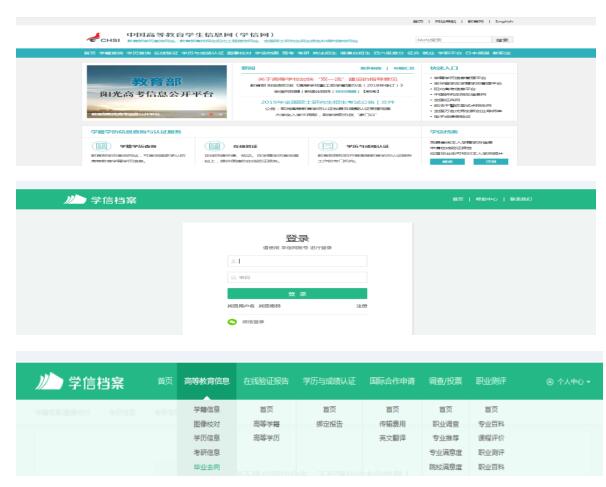Image resolution: width=606 pixels, height=487 pixels.
Task: Open the 职业测评 menu tab
Action: [x=491, y=381]
